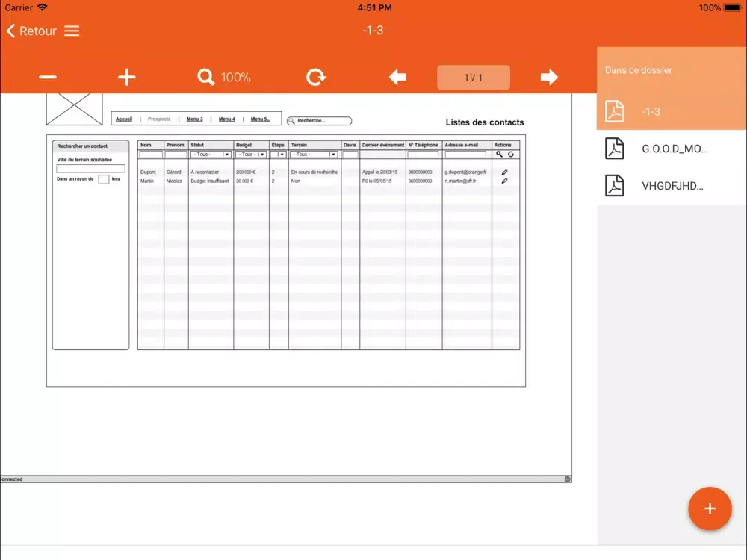Viewport: 747px width, 560px height.
Task: Click the Dernier événement column header
Action: 383,146
